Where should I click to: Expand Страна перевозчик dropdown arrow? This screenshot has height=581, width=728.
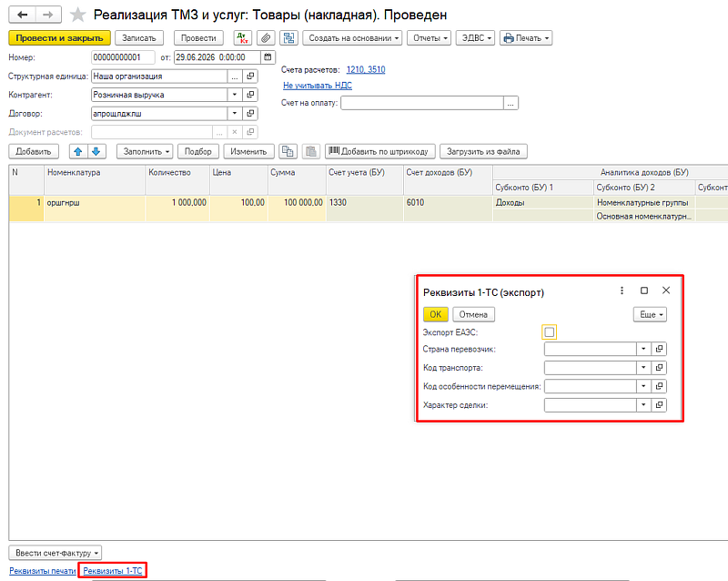coord(643,349)
